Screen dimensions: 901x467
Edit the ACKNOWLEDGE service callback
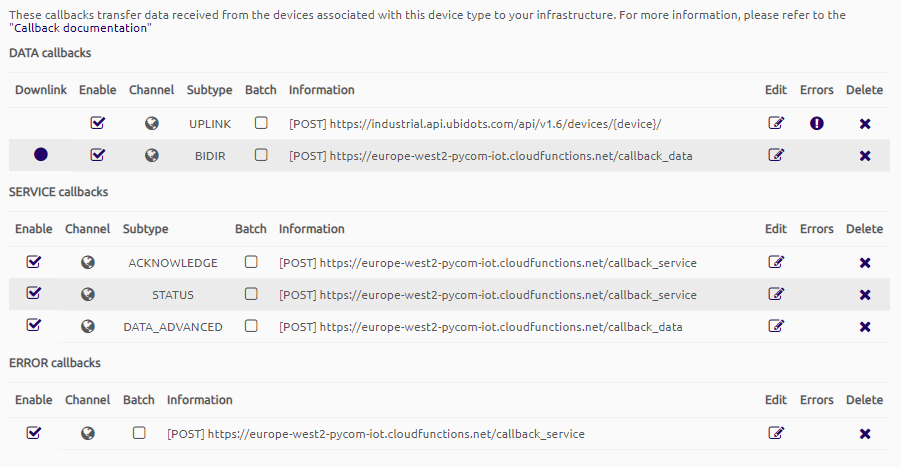(x=776, y=263)
